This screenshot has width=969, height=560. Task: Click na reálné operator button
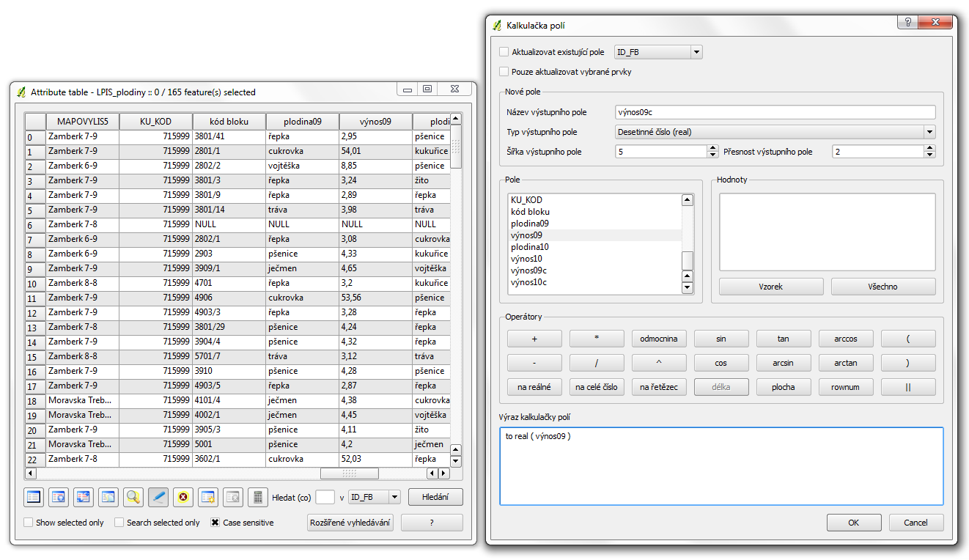tap(534, 387)
